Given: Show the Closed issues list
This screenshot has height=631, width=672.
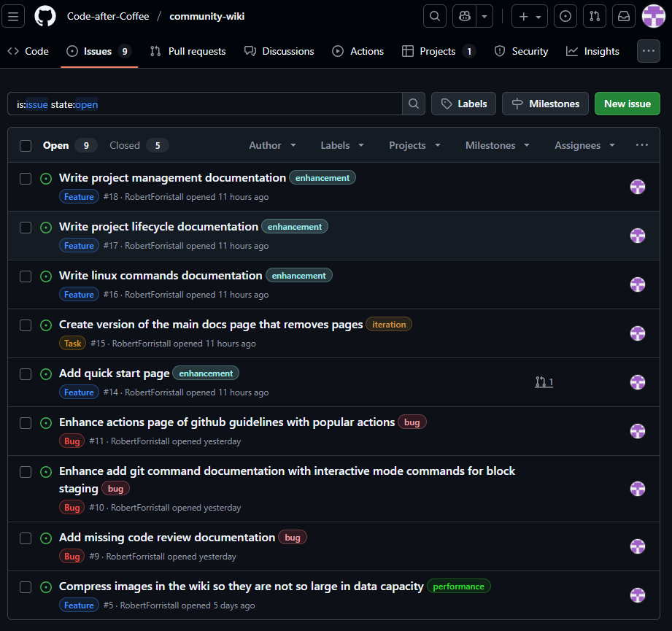Looking at the screenshot, I should pos(124,145).
